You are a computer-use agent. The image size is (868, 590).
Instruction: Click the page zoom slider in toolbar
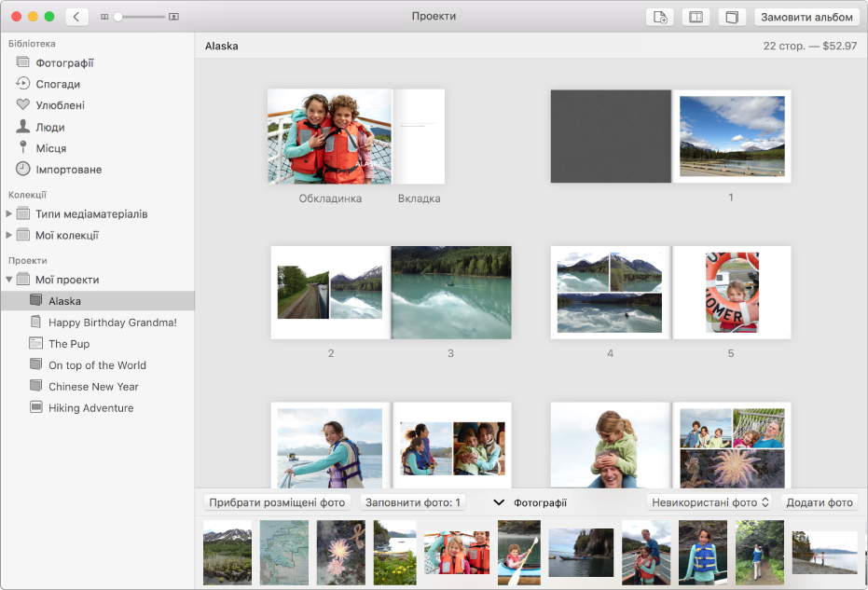140,17
